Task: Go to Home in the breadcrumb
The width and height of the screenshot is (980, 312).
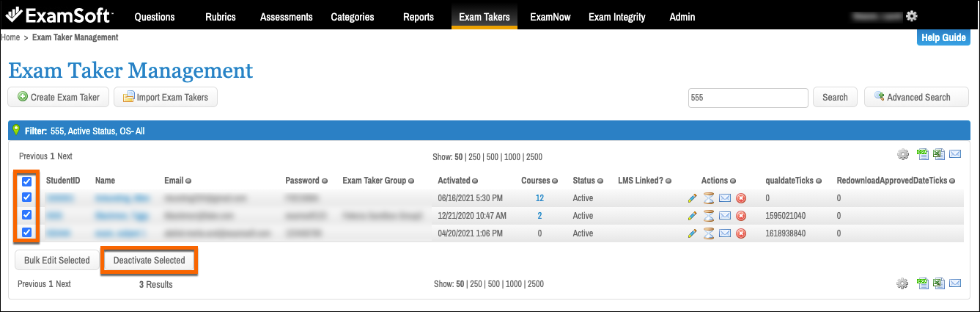Action: 10,37
